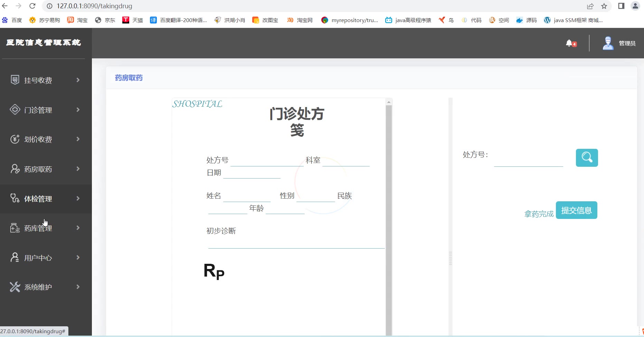This screenshot has height=337, width=644.
Task: Expand 门诊管理 menu chevron
Action: click(78, 109)
